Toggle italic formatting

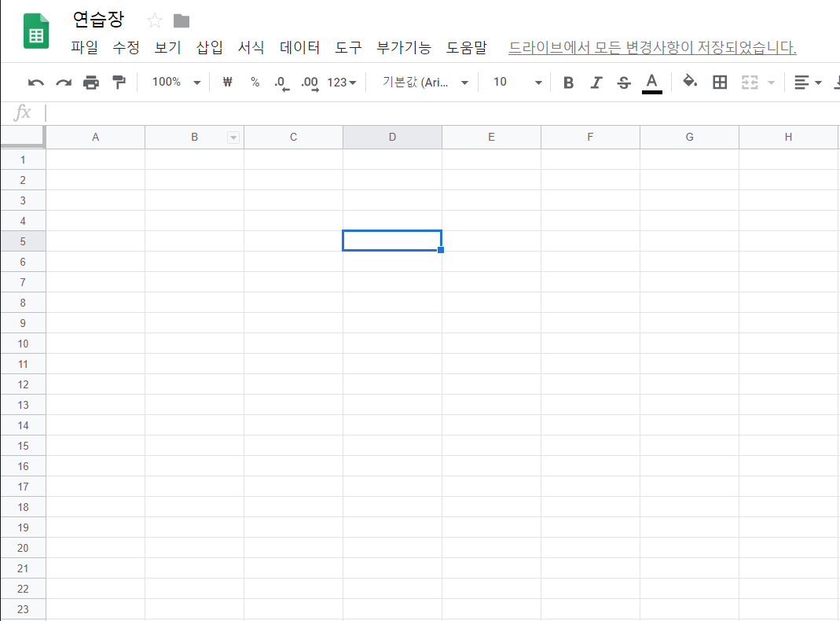tap(596, 83)
